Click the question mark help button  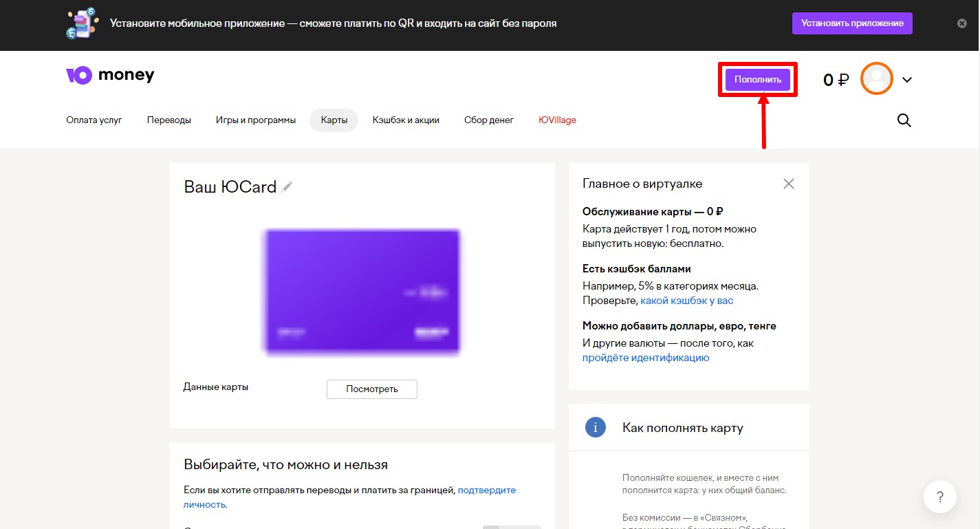click(940, 497)
